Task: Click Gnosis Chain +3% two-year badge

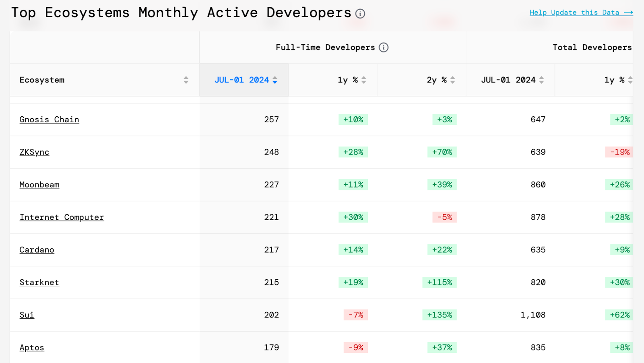Action: click(444, 120)
